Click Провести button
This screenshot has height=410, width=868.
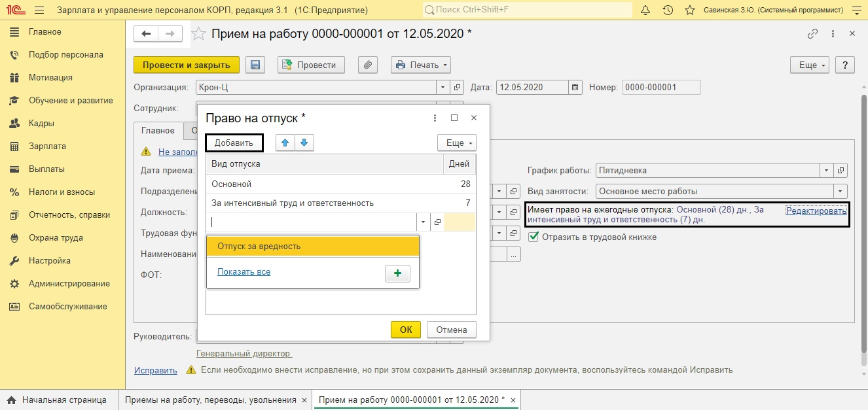(x=311, y=65)
